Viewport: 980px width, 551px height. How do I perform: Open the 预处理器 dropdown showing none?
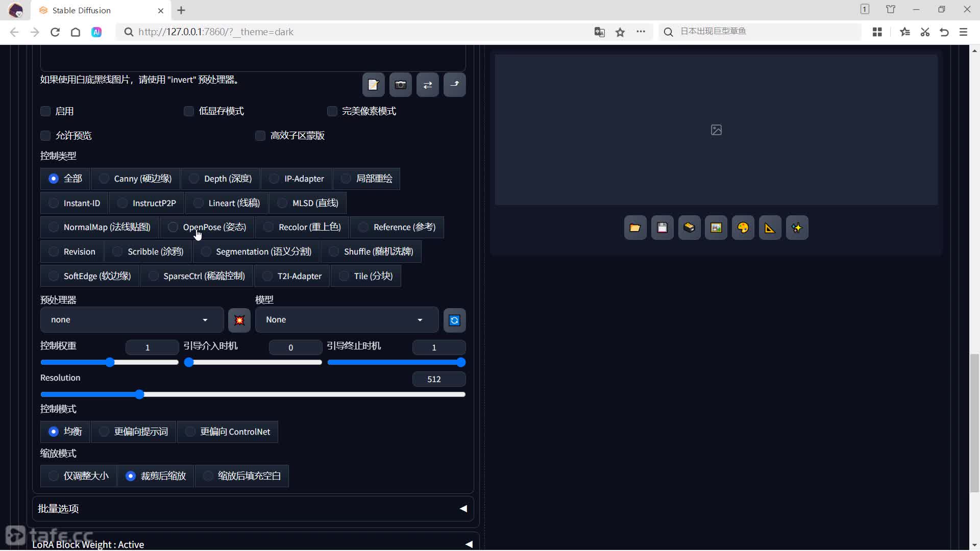pyautogui.click(x=132, y=320)
